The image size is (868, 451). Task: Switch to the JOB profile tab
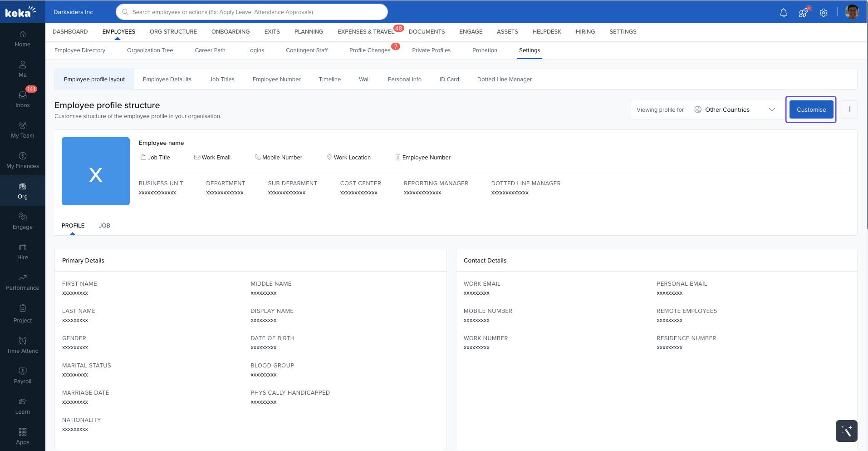(104, 226)
